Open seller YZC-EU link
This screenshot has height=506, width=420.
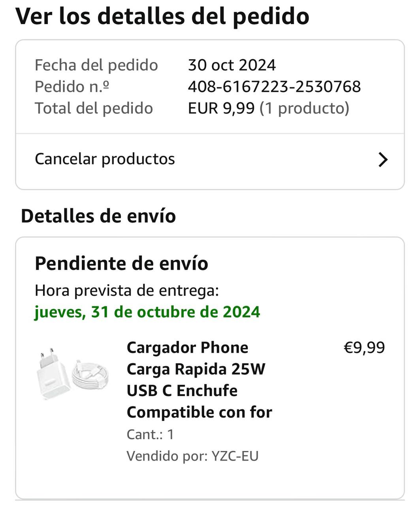235,456
